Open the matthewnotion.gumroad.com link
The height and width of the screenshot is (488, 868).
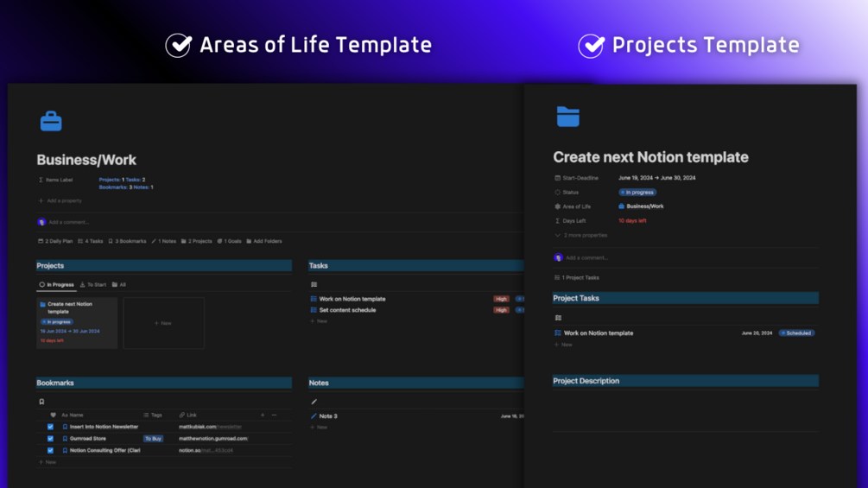(213, 439)
